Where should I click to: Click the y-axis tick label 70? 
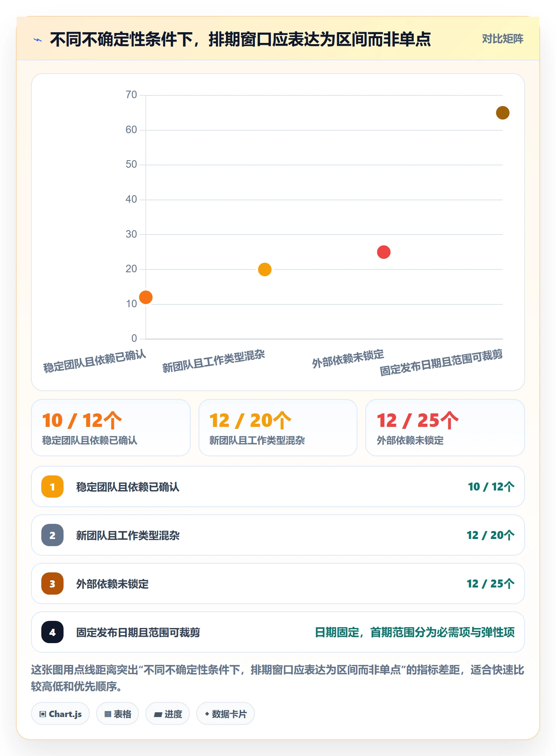click(x=131, y=95)
